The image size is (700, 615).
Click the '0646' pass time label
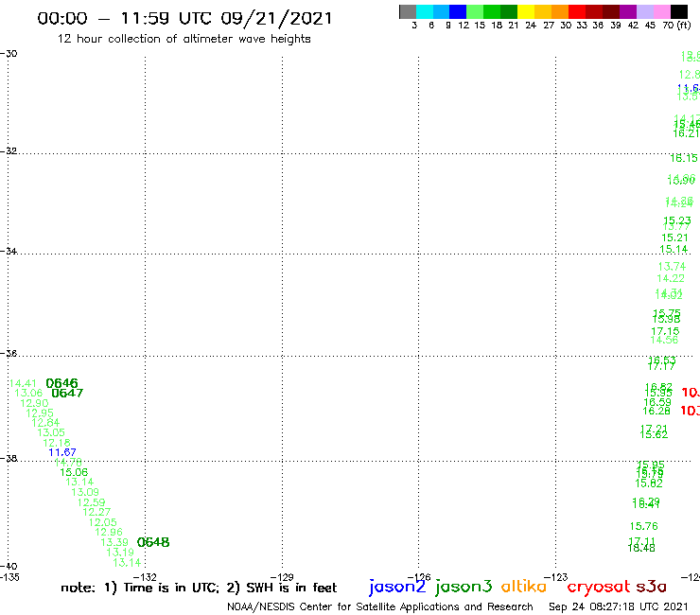(x=62, y=383)
